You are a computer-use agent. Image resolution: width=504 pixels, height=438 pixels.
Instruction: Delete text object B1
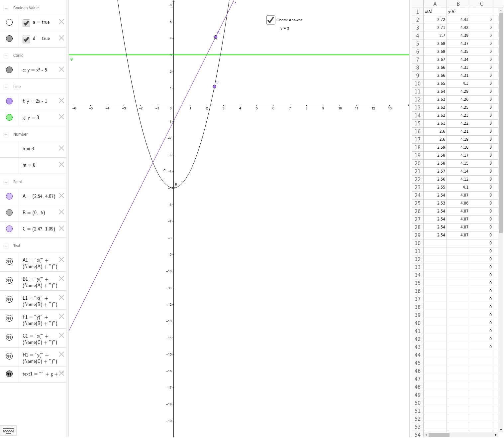point(61,278)
